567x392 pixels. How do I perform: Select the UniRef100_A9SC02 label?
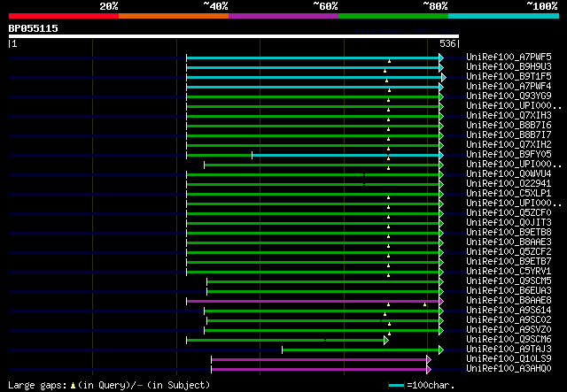pyautogui.click(x=509, y=320)
